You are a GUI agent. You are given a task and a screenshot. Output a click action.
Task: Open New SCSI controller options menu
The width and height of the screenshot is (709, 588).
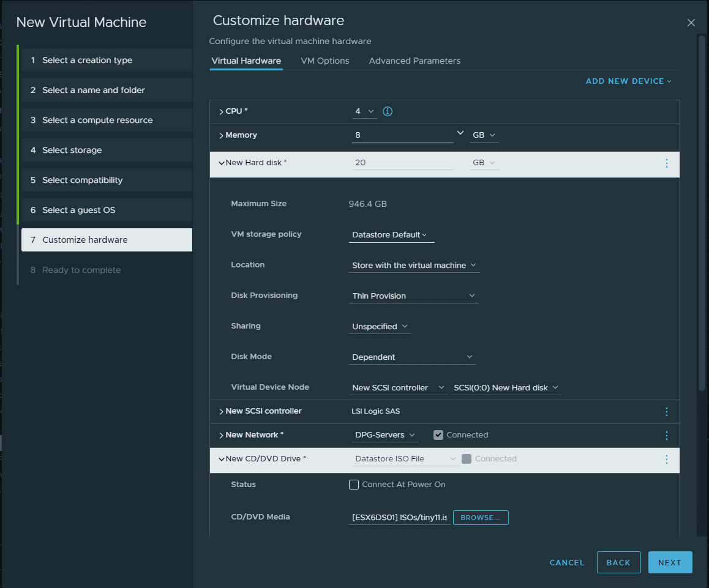tap(666, 412)
